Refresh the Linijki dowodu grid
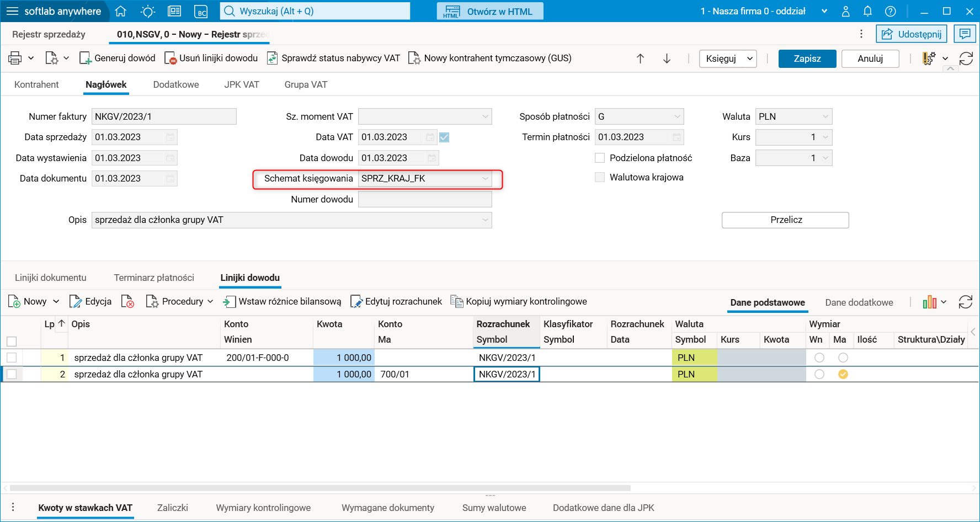Image resolution: width=980 pixels, height=522 pixels. point(966,302)
